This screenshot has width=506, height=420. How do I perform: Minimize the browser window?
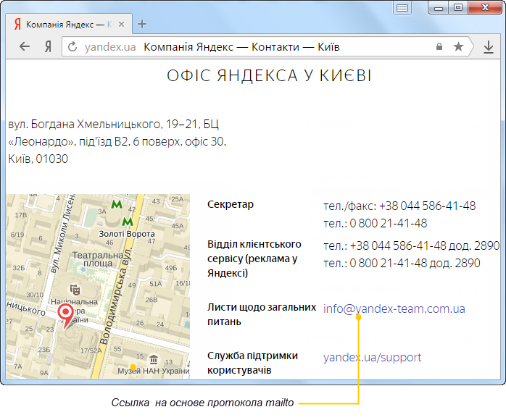(439, 8)
